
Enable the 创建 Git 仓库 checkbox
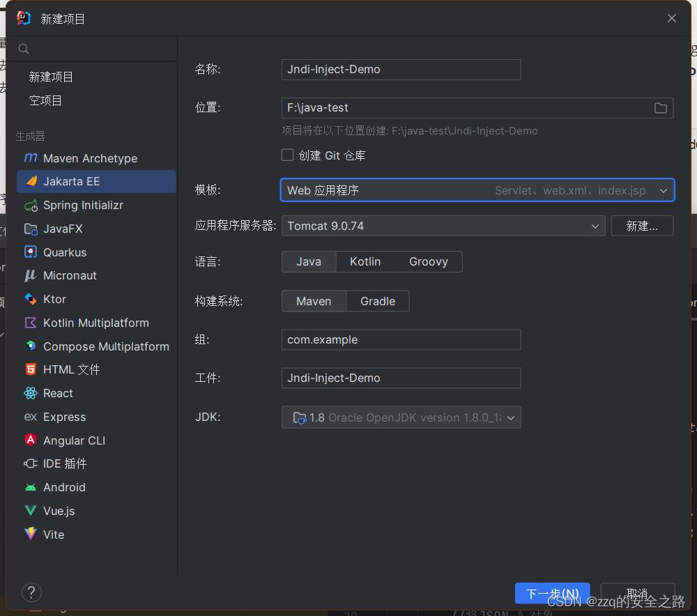click(x=288, y=155)
